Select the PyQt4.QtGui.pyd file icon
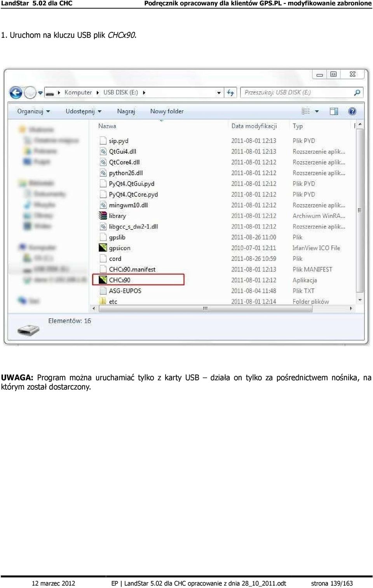The height and width of the screenshot is (588, 373). coord(103,184)
